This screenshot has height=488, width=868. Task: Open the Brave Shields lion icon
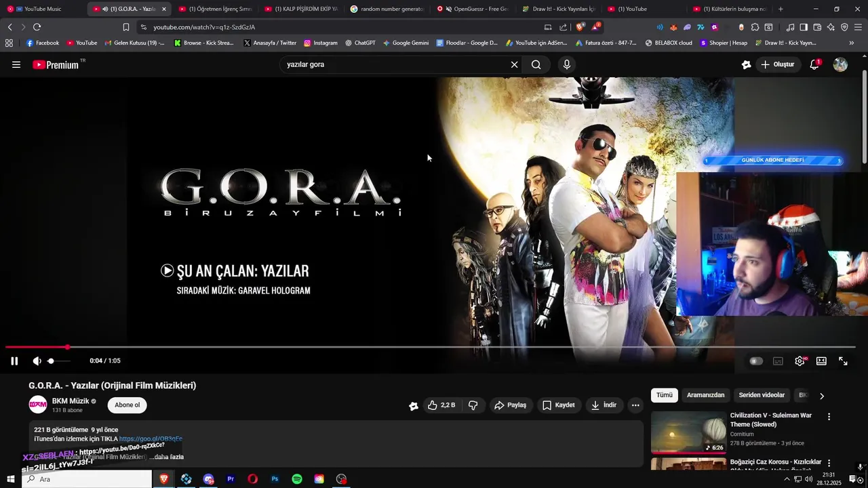580,27
